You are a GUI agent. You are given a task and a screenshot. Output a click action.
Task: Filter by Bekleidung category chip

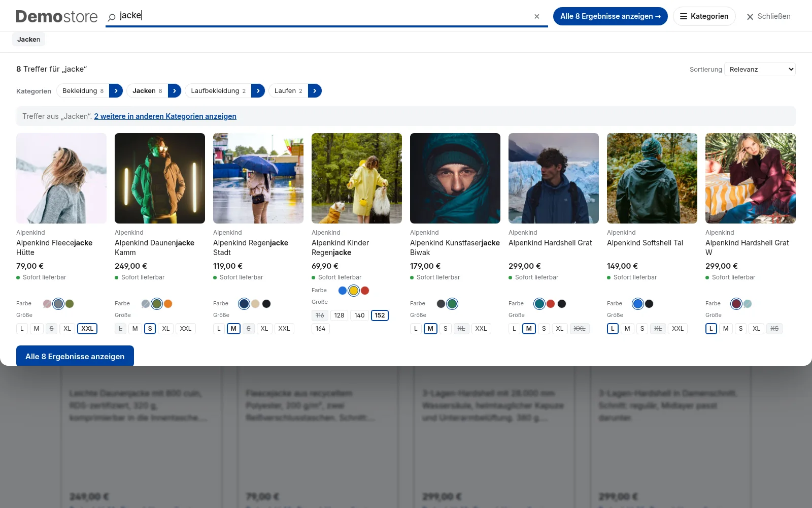83,91
